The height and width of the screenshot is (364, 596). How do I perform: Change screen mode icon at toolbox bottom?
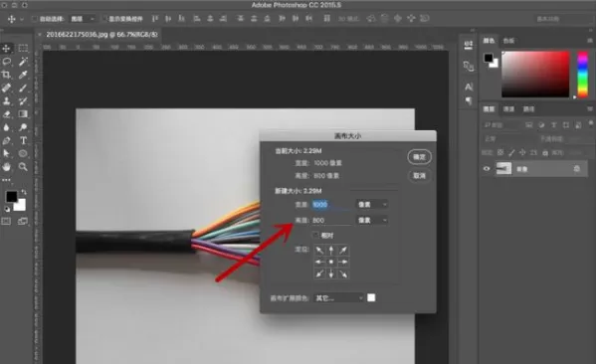point(23,221)
